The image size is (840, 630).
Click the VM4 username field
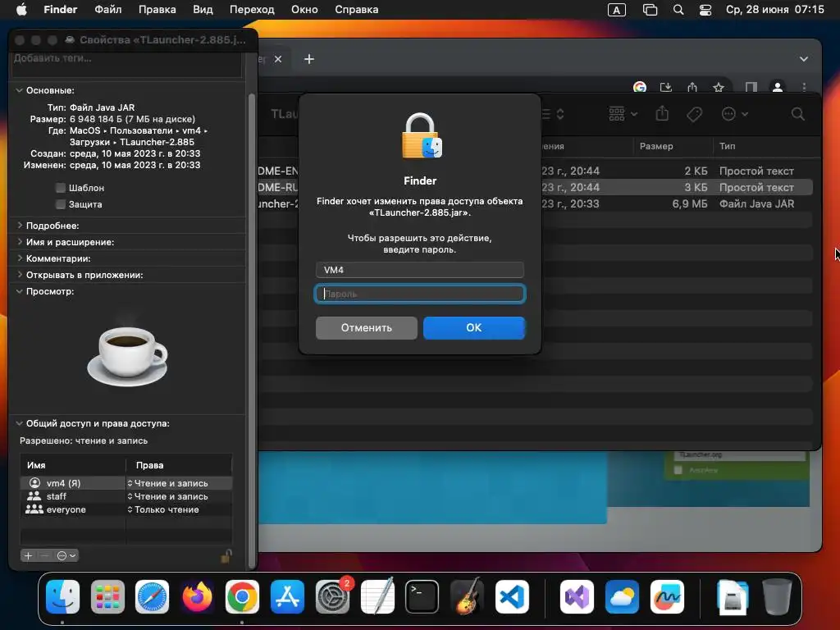[419, 270]
